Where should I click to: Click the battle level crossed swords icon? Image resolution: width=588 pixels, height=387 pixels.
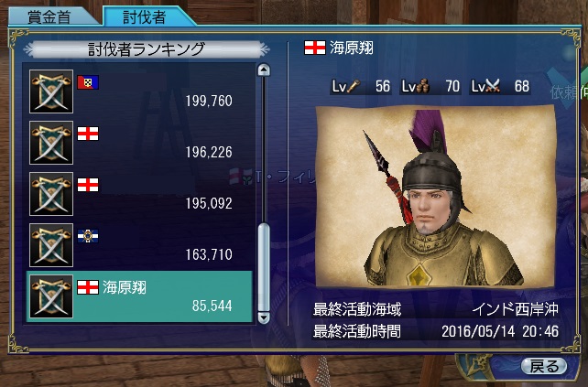[x=493, y=87]
